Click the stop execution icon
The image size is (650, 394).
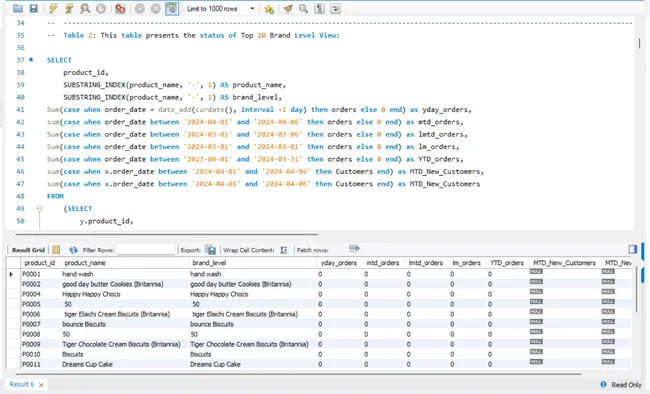point(101,8)
